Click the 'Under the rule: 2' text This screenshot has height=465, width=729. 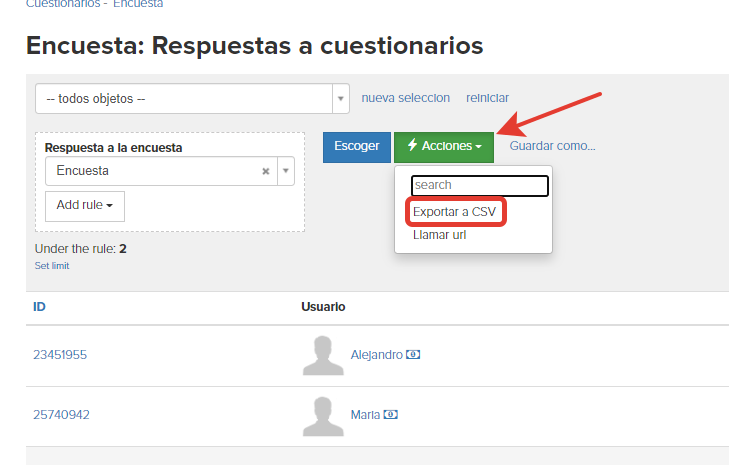(x=80, y=249)
